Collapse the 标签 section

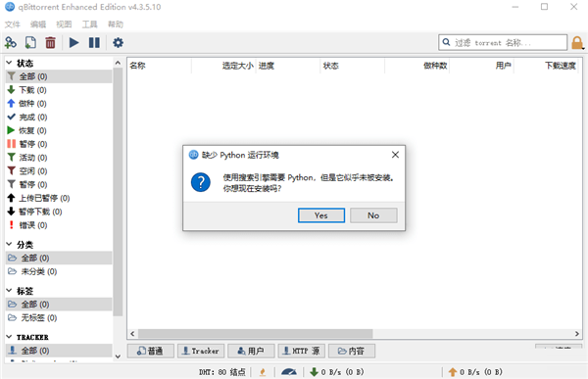click(x=10, y=291)
